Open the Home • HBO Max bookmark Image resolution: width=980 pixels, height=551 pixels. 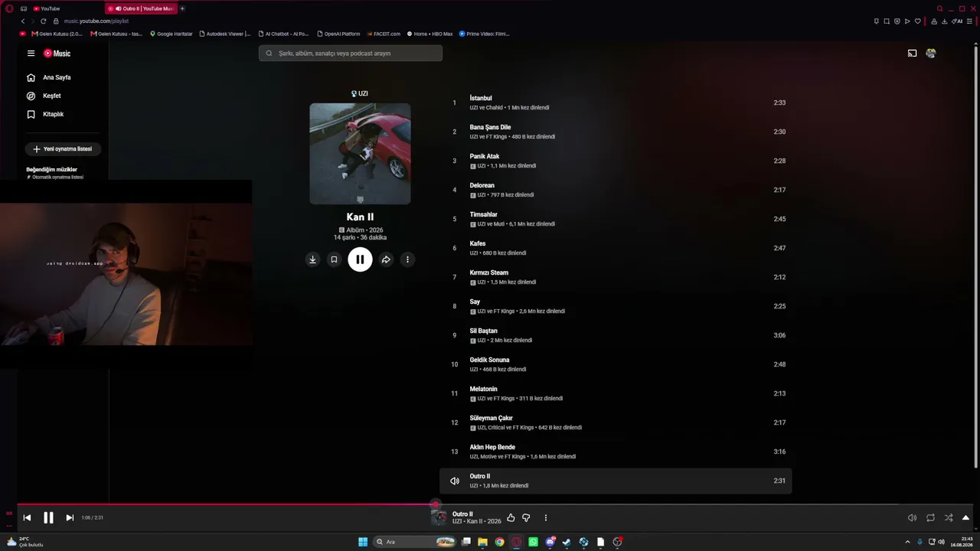click(x=430, y=34)
